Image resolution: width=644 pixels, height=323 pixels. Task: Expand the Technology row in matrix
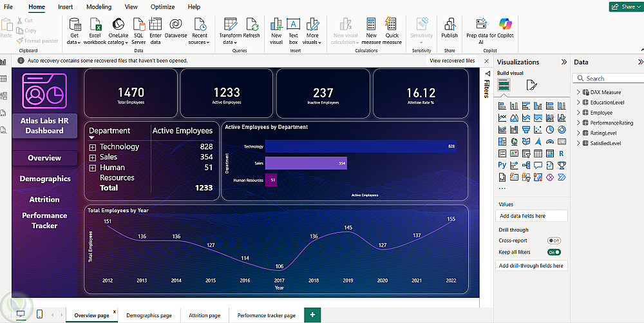[x=93, y=147]
